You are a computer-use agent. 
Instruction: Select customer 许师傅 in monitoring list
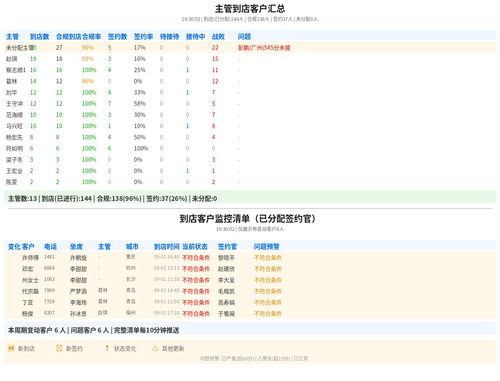click(x=30, y=258)
